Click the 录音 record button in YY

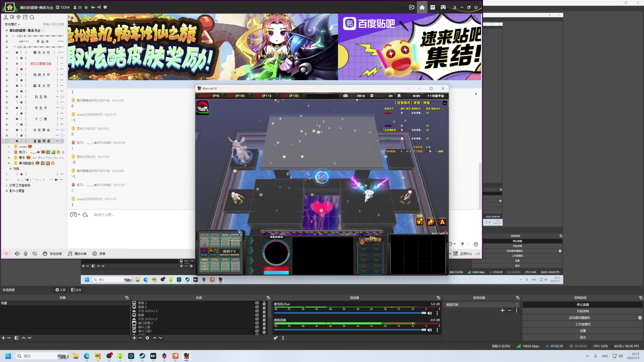click(99, 254)
